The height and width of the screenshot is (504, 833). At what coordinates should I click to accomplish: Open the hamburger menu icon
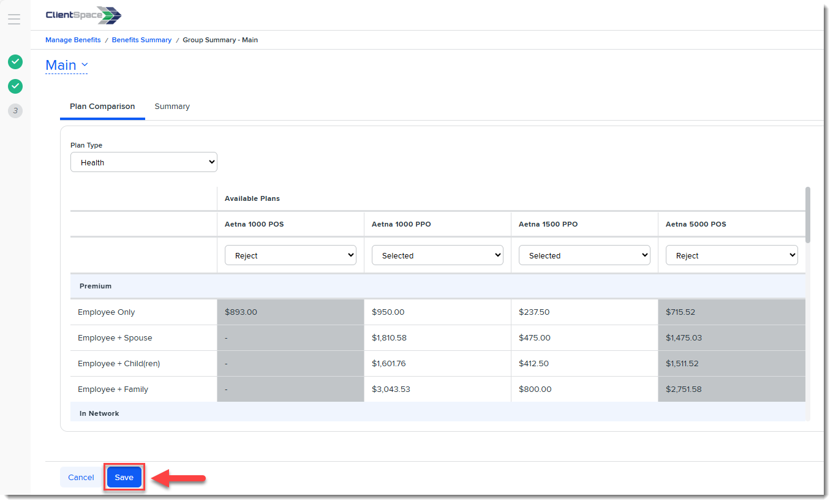14,19
